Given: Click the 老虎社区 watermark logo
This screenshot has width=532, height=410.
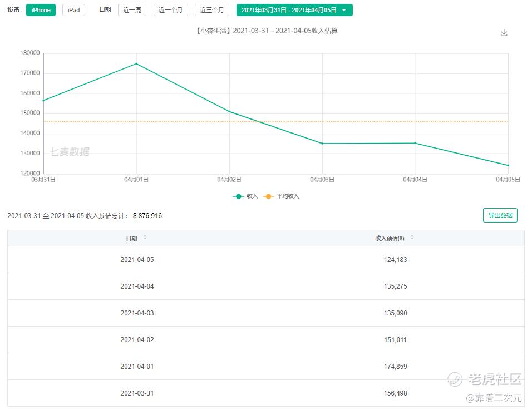Looking at the screenshot, I should [485, 379].
